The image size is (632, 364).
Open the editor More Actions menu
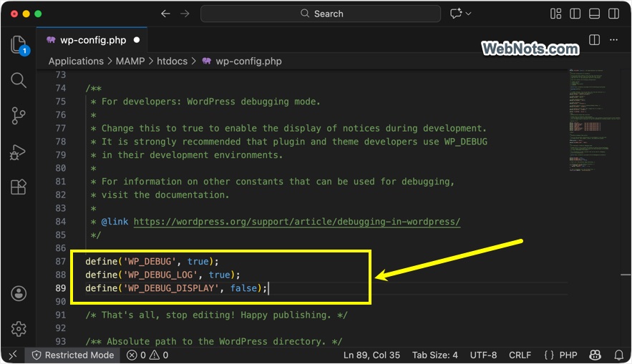point(613,40)
